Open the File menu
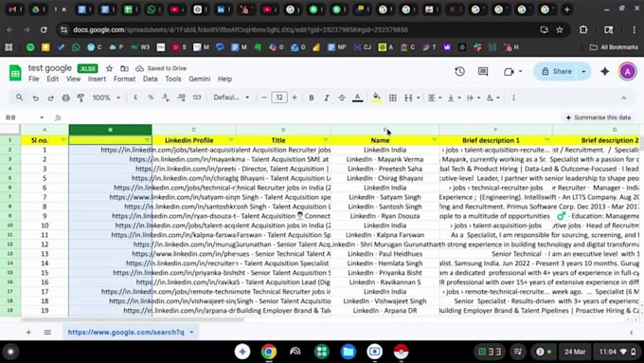Image resolution: width=644 pixels, height=363 pixels. click(34, 79)
